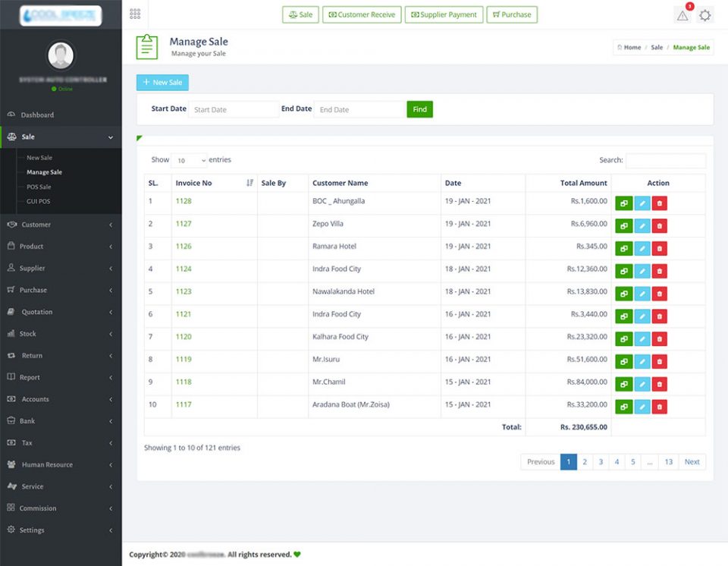The height and width of the screenshot is (566, 728).
Task: Click the Invoice No sort icon
Action: 250,183
